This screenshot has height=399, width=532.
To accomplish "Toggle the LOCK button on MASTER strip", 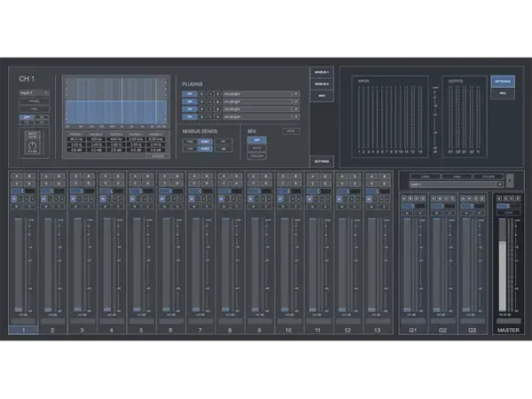I will (508, 213).
